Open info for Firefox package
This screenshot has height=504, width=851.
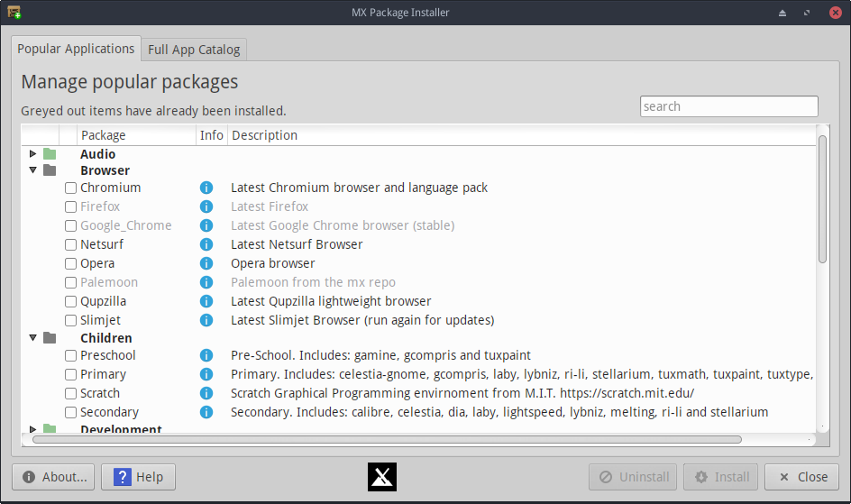click(206, 206)
